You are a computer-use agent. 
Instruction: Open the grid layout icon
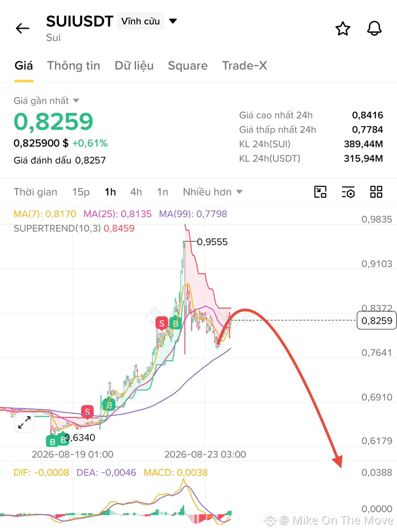click(376, 192)
